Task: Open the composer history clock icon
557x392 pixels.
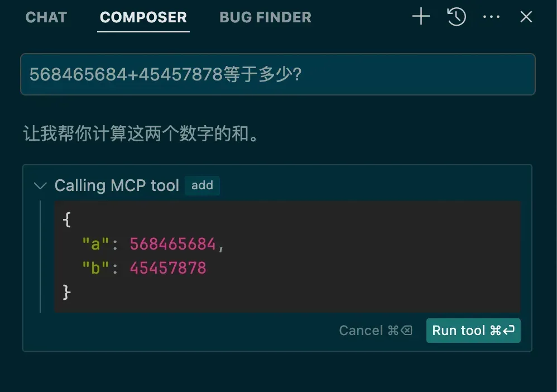Action: (x=457, y=17)
